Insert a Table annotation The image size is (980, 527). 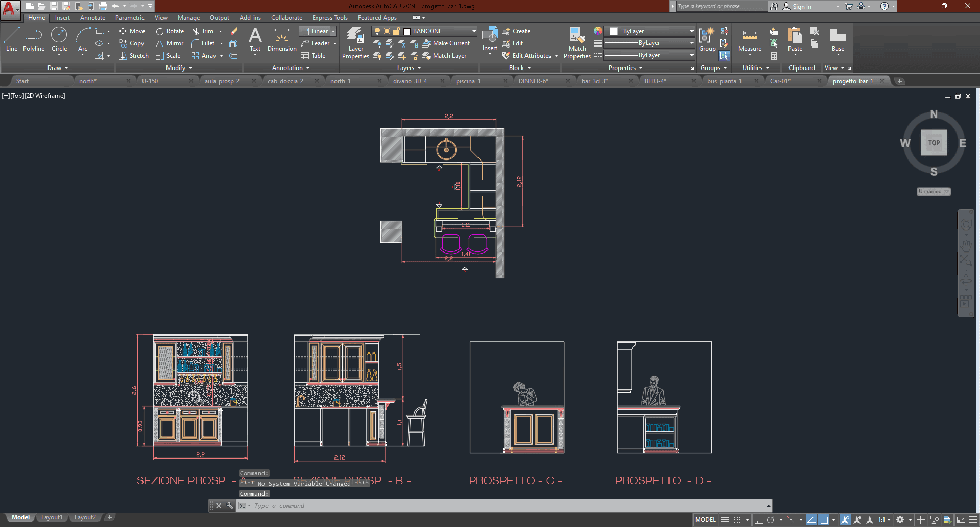(313, 56)
